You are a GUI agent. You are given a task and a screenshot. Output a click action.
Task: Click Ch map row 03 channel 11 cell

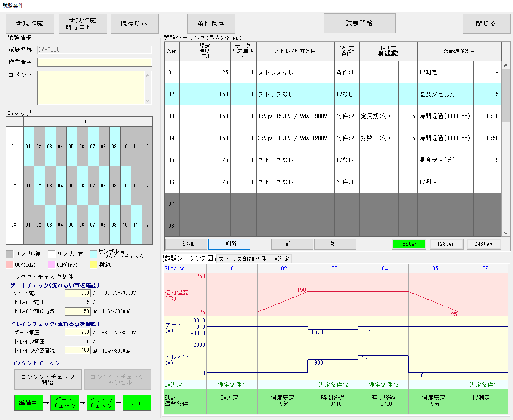coord(136,225)
